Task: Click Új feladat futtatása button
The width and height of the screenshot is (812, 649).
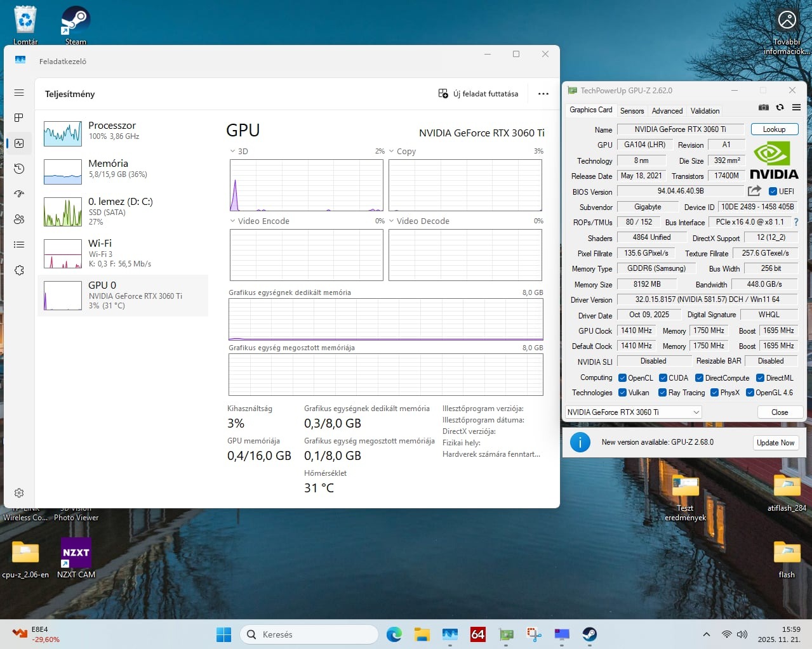Action: point(479,94)
